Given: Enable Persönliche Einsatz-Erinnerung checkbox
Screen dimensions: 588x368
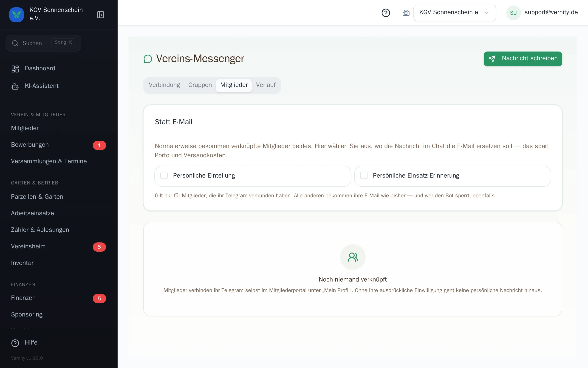Looking at the screenshot, I should click(364, 175).
